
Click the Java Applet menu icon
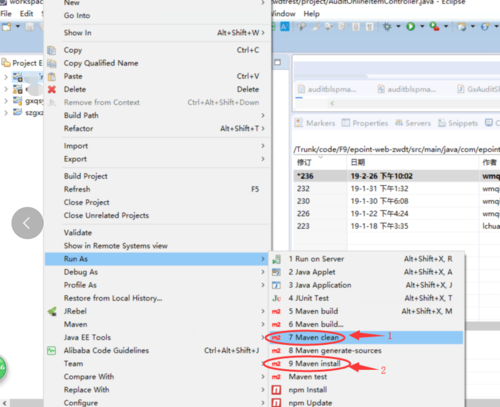[276, 272]
